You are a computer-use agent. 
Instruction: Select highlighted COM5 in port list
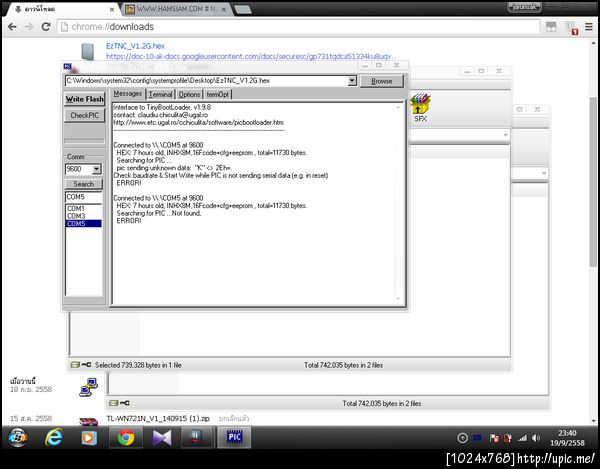[84, 223]
